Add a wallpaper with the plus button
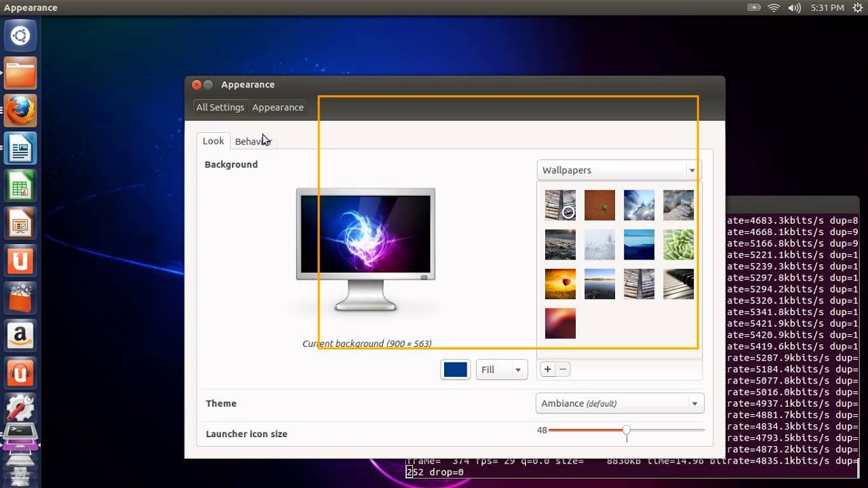Screen dimensions: 868x488 [547, 369]
